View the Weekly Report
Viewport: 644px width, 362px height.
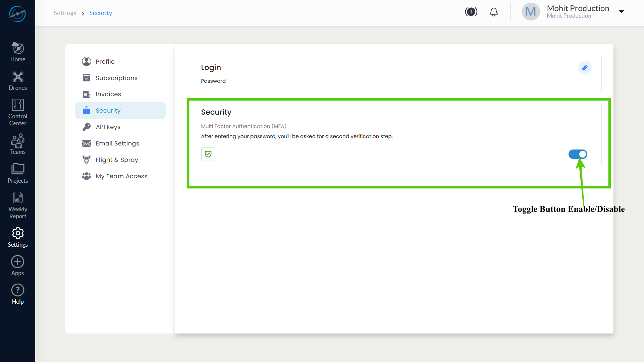[x=18, y=205]
